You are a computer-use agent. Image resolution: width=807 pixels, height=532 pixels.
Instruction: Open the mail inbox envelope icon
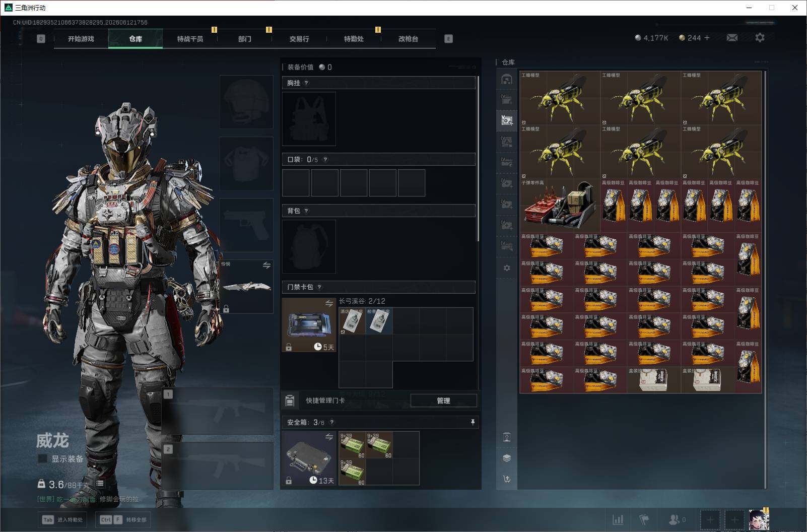point(732,38)
